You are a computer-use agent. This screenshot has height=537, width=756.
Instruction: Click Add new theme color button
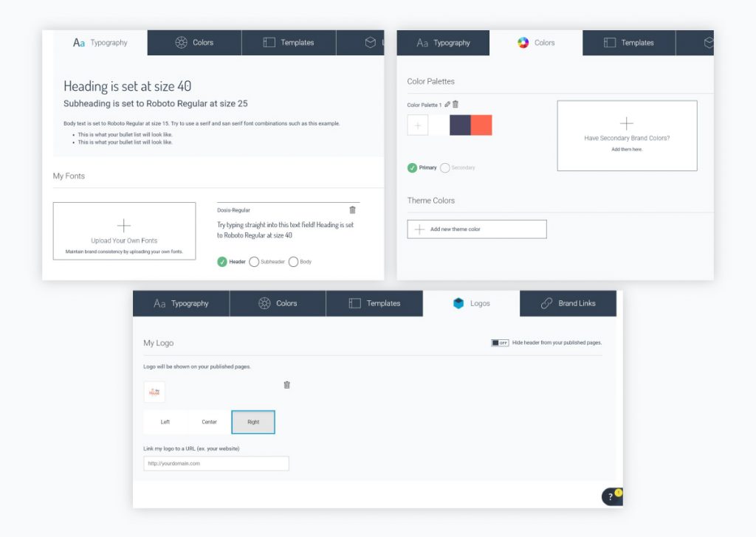pyautogui.click(x=477, y=229)
